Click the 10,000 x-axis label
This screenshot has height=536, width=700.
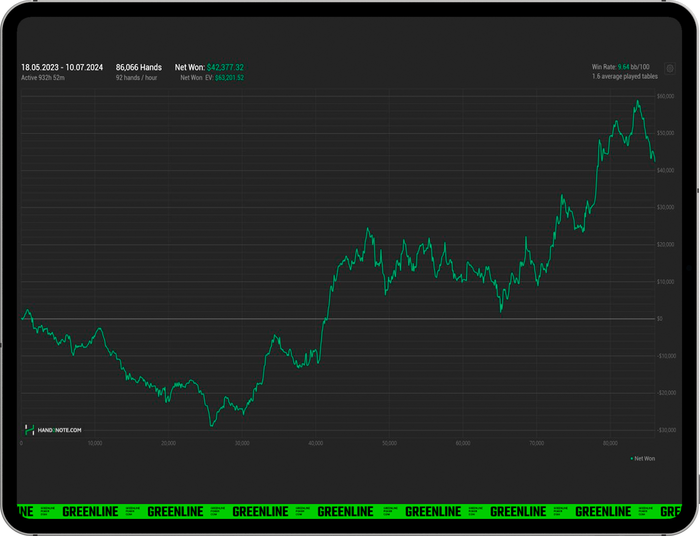(95, 443)
